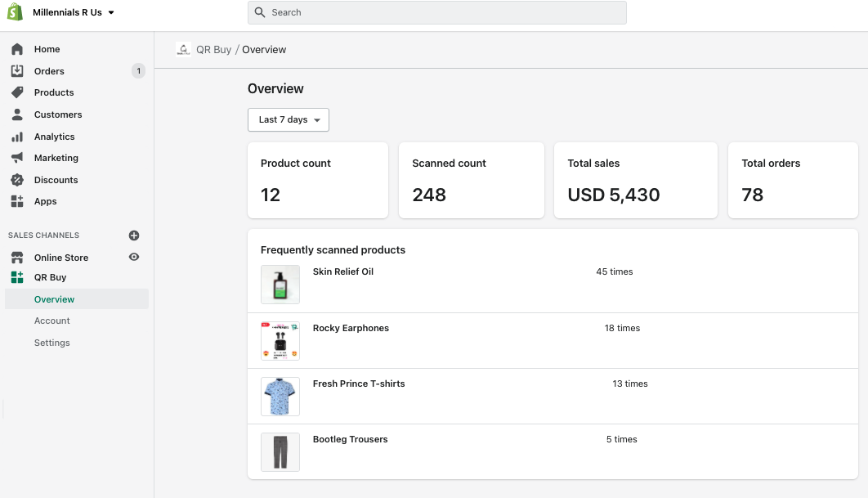Open the Skin Relief Oil product

pyautogui.click(x=343, y=271)
